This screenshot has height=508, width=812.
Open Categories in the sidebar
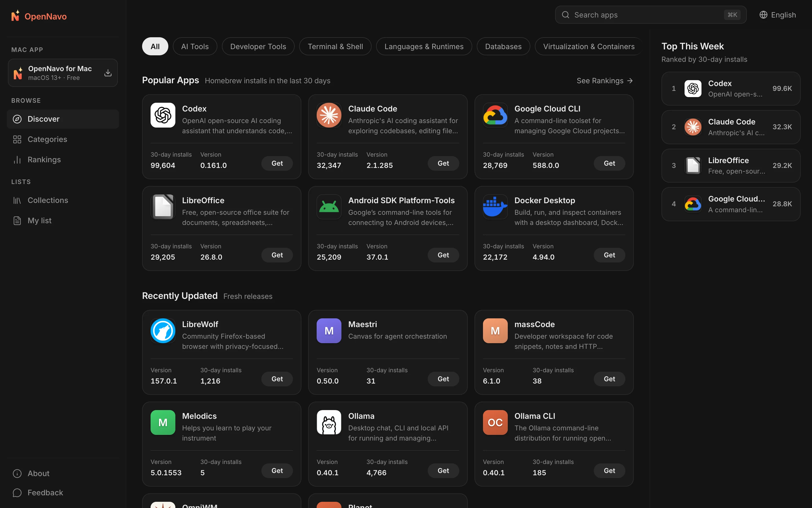coord(63,139)
